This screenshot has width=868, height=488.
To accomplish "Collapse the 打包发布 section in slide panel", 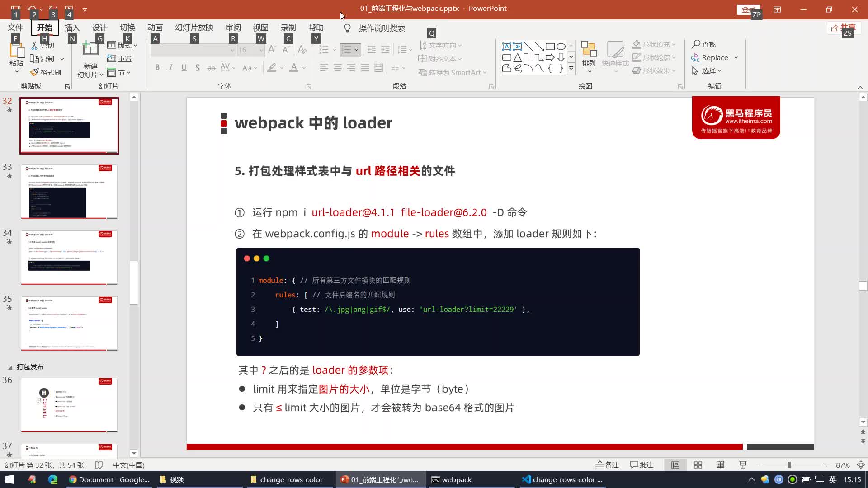I will (x=10, y=367).
